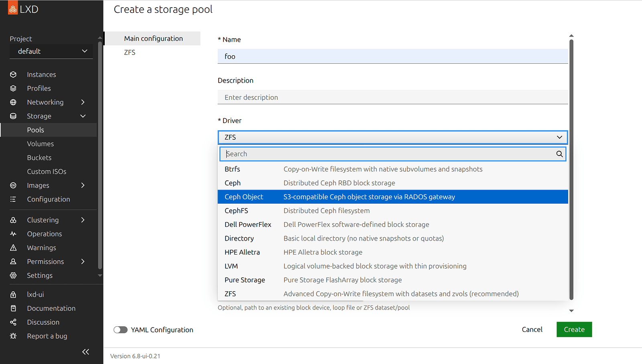The width and height of the screenshot is (642, 364).
Task: Click the form's vertical scrollbar
Action: [x=571, y=168]
